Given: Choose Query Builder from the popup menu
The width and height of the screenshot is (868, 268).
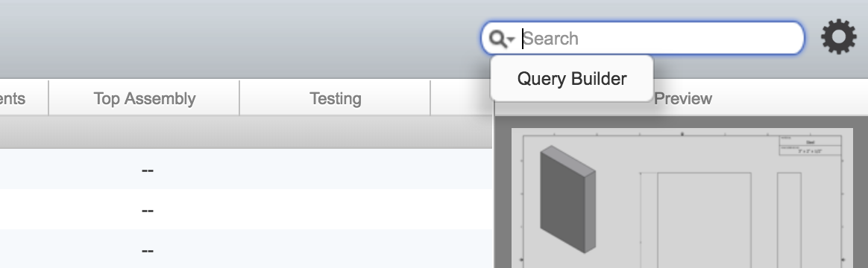Looking at the screenshot, I should pyautogui.click(x=572, y=78).
